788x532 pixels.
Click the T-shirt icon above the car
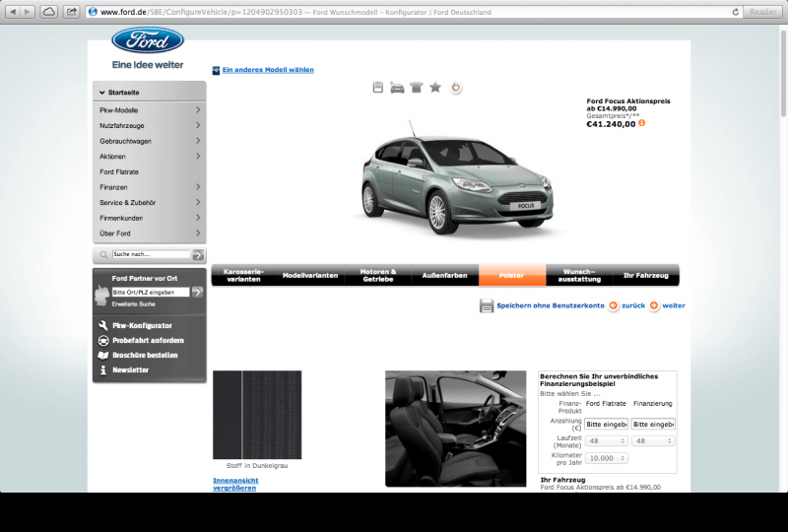coord(416,88)
